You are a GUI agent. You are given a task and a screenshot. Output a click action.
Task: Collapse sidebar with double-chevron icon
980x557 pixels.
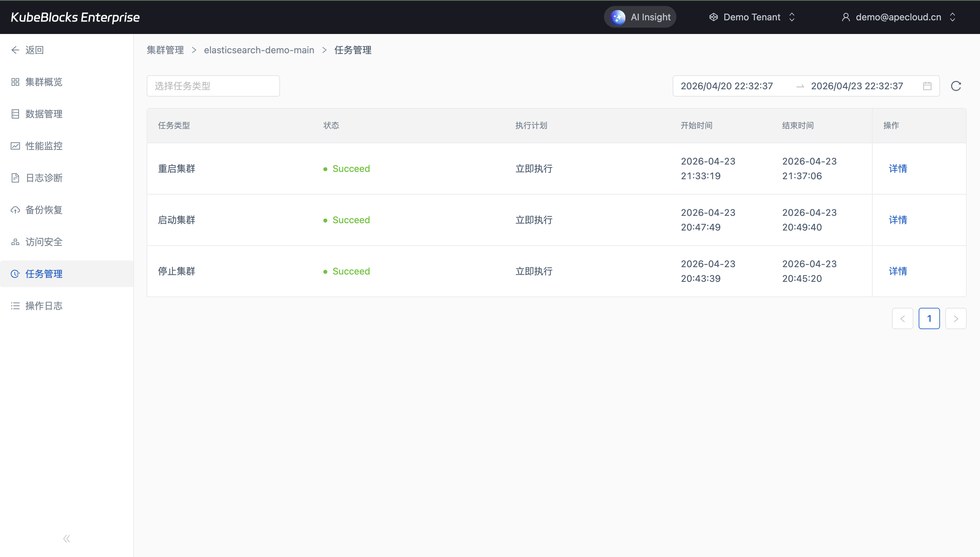click(67, 539)
